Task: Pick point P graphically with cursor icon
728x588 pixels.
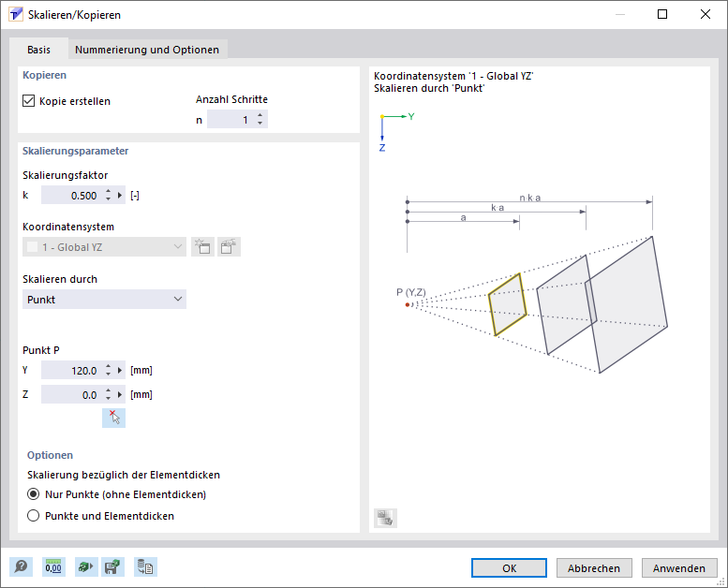Action: pos(113,418)
